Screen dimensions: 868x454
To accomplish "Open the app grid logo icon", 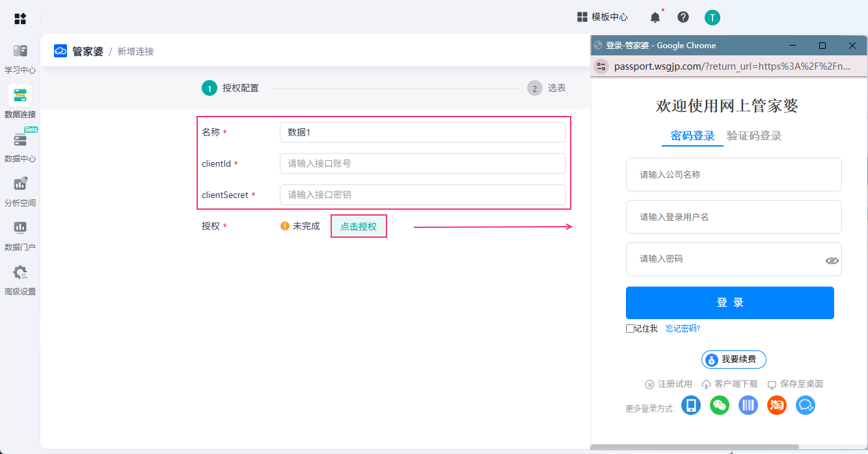I will 20,18.
